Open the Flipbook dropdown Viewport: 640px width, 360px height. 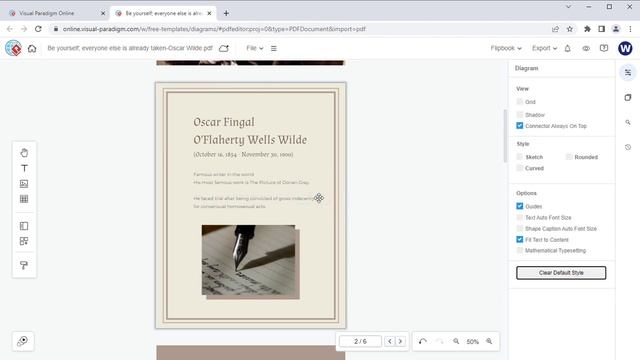click(x=506, y=48)
